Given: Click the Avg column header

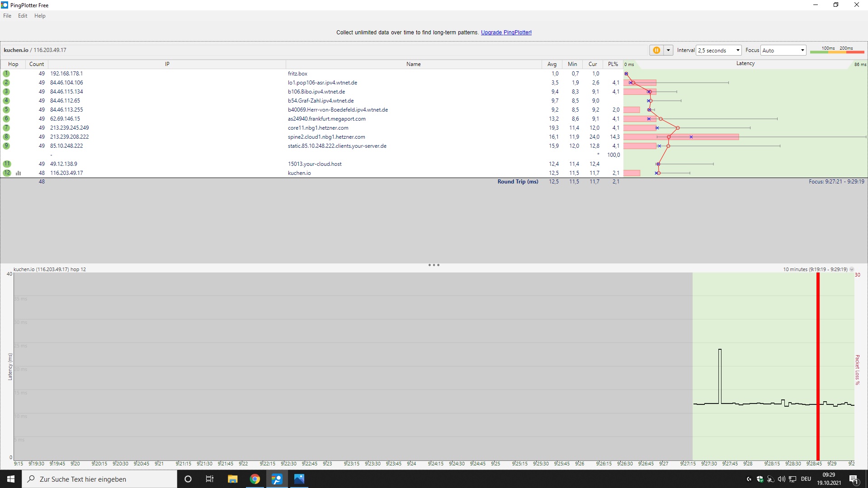Looking at the screenshot, I should 552,64.
